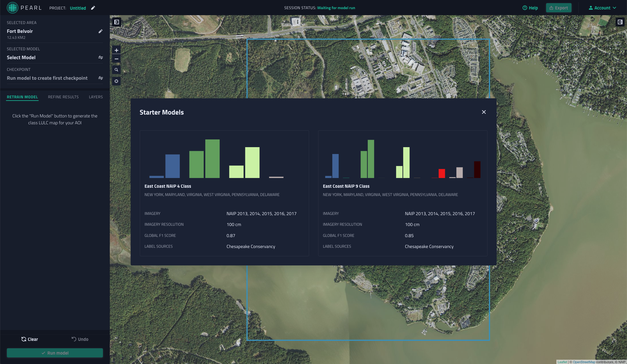
Task: Click the Fort Belvoir area name
Action: point(20,31)
